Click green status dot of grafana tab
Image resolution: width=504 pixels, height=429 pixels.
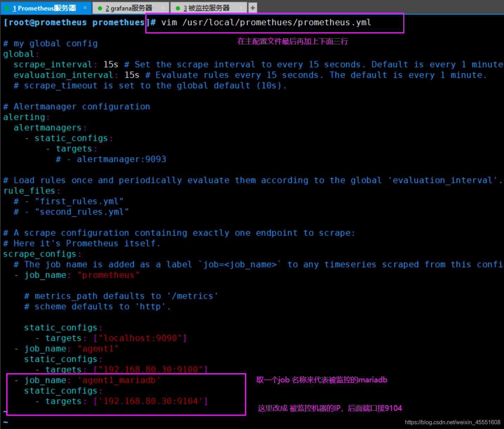tap(100, 8)
